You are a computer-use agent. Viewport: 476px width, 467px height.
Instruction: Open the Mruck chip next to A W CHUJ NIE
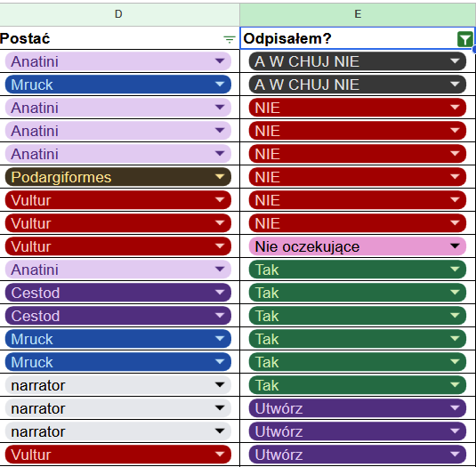pos(118,85)
